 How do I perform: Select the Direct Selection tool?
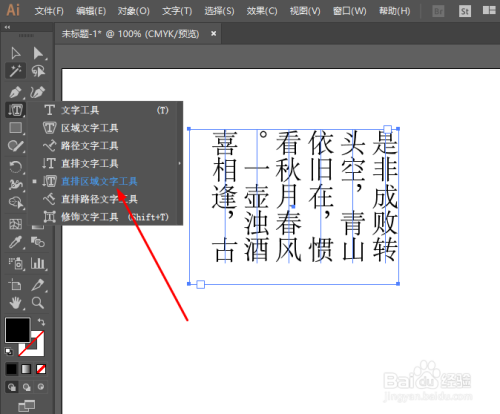pos(38,53)
